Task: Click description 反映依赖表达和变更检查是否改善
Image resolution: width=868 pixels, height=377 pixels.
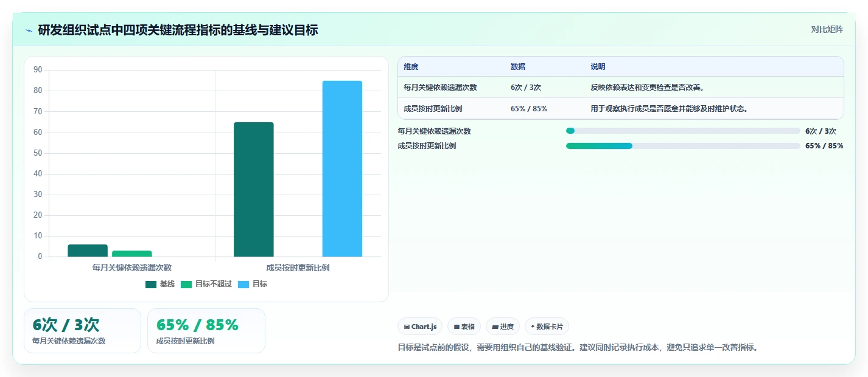Action: [x=647, y=87]
